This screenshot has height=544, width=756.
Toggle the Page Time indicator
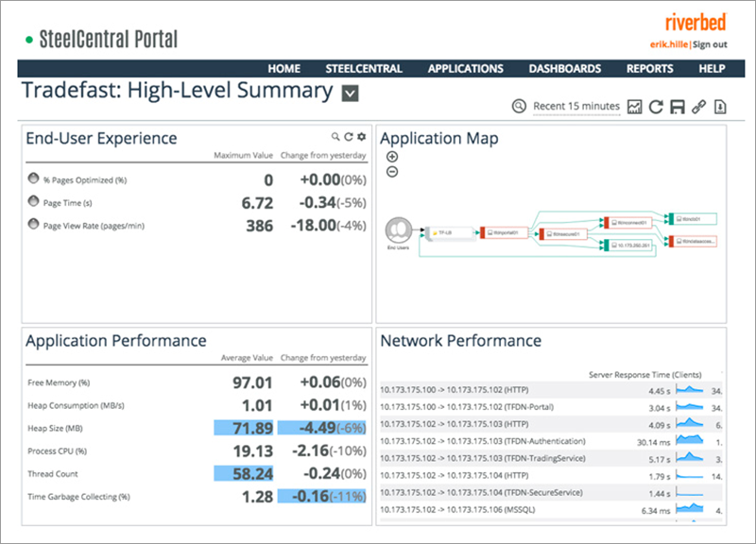point(33,201)
